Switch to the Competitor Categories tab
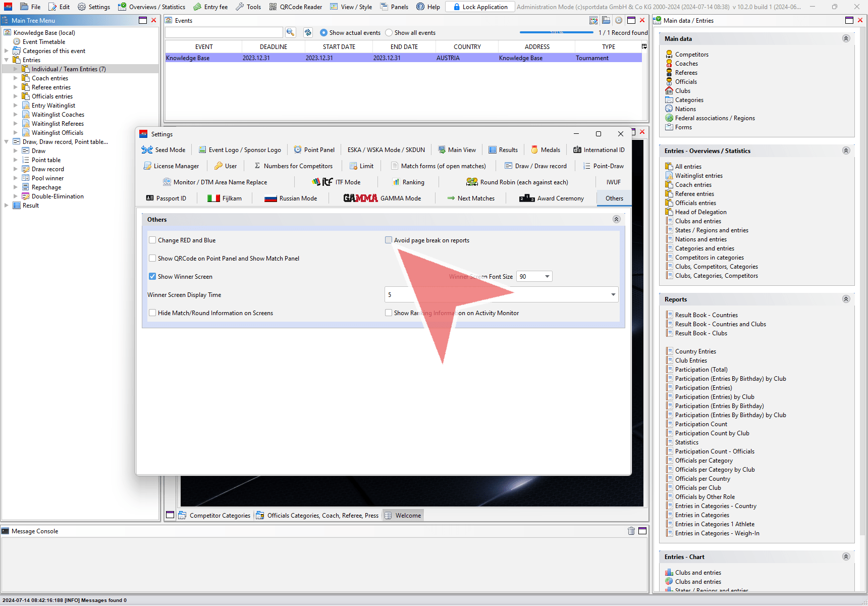 coord(214,516)
